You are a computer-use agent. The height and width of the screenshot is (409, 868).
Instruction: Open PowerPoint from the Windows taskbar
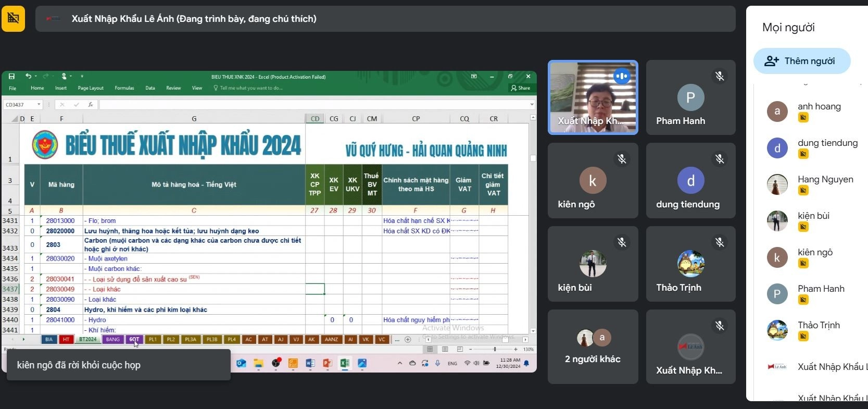pos(328,363)
